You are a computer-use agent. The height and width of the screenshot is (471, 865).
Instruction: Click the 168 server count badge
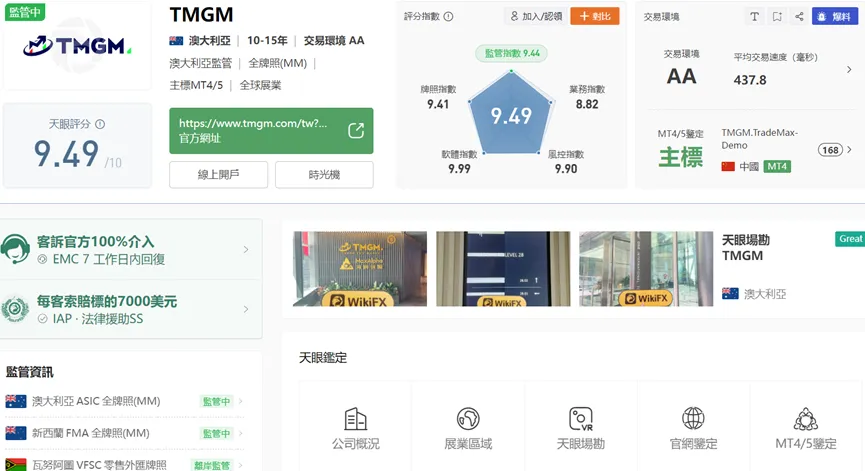click(830, 150)
